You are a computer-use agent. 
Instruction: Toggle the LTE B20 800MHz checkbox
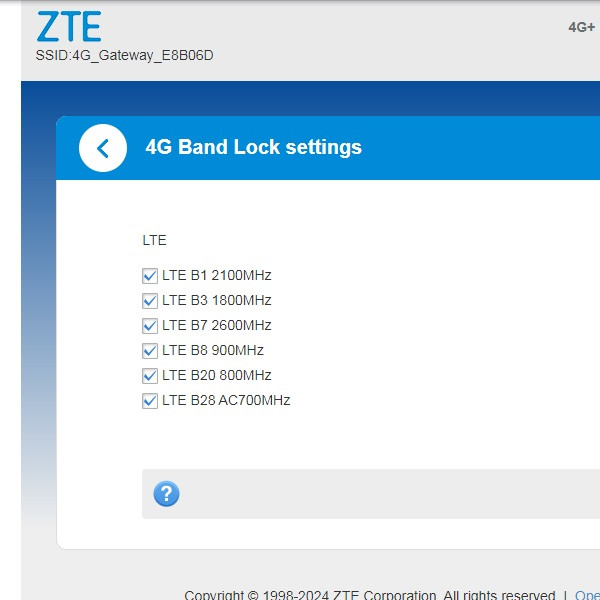150,376
